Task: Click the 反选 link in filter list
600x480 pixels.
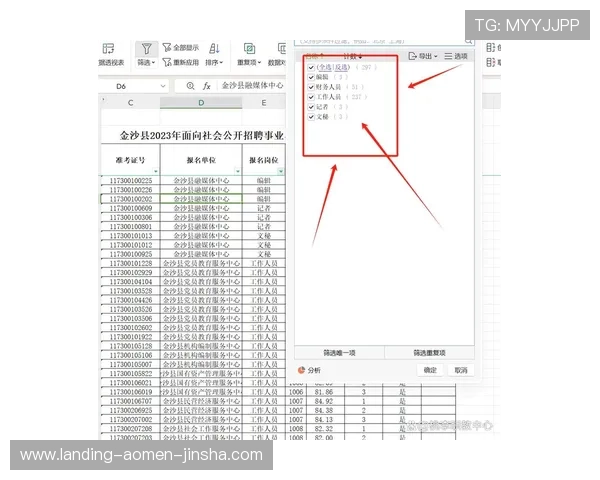Action: 341,67
